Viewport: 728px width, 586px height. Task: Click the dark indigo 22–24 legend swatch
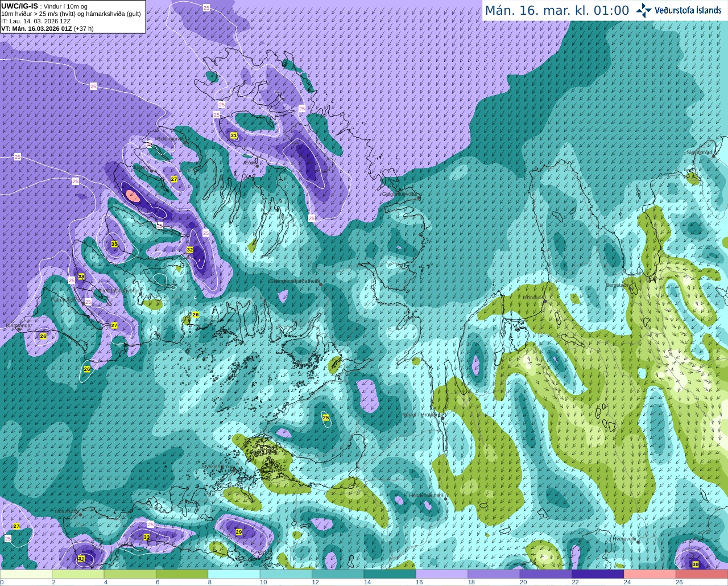tap(598, 574)
